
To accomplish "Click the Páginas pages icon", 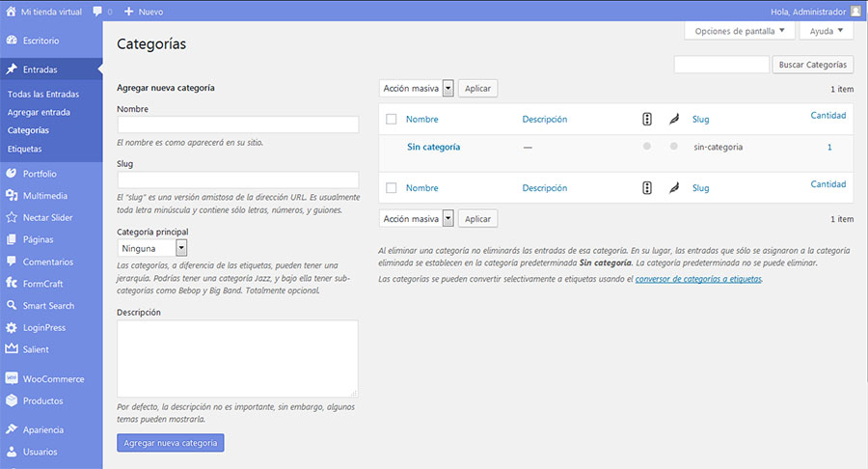I will pos(12,239).
